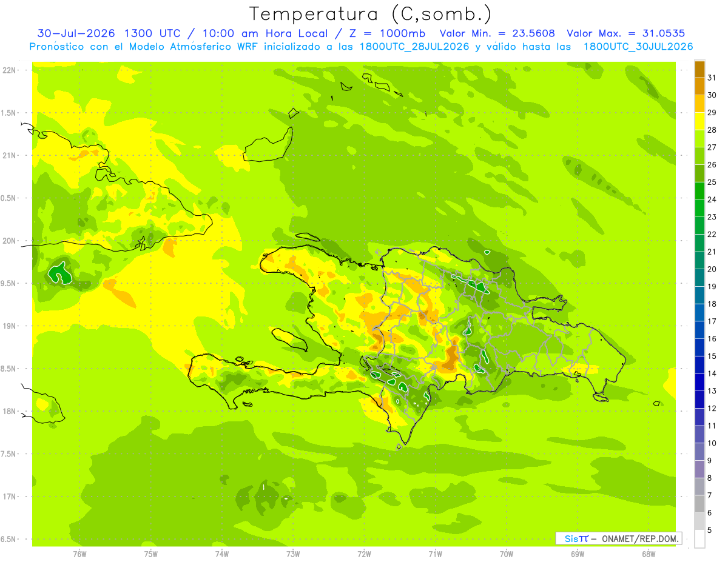Click the '72W' longitude label
Image resolution: width=728 pixels, height=562 pixels.
[365, 554]
